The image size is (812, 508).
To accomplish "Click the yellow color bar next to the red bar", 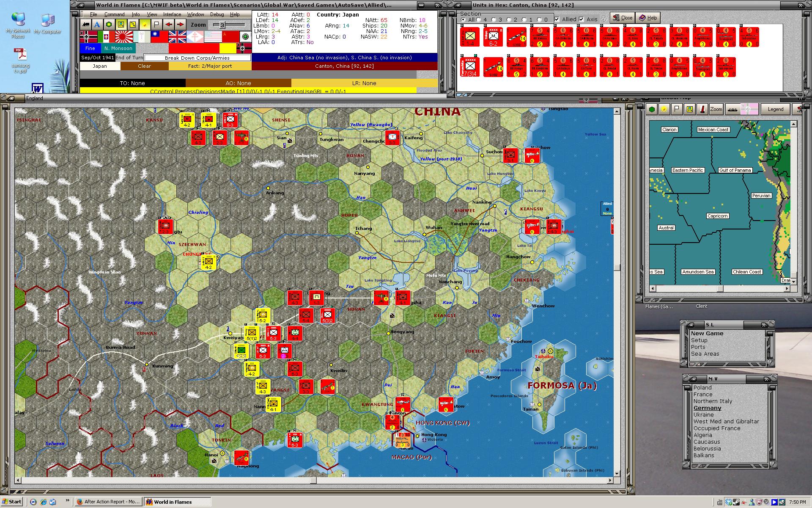I will click(x=228, y=48).
